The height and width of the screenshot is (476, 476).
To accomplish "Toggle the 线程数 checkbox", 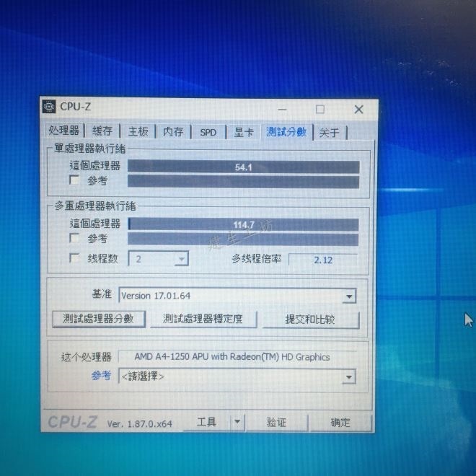I will [74, 258].
